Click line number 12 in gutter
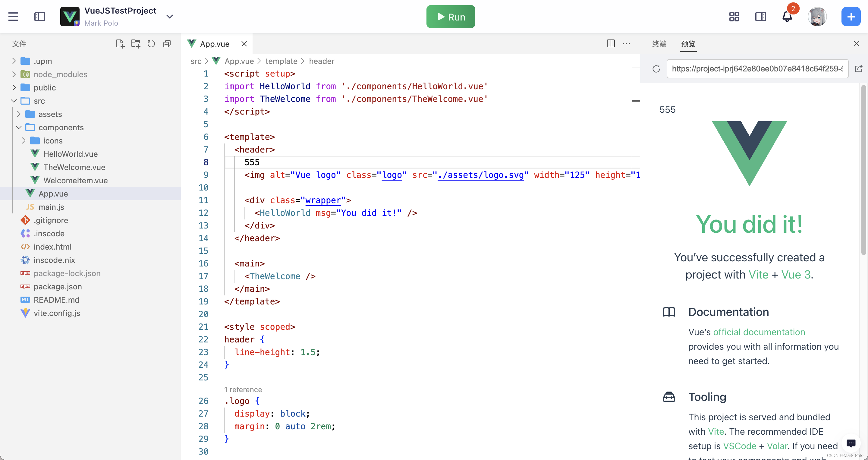This screenshot has width=868, height=460. pos(203,213)
